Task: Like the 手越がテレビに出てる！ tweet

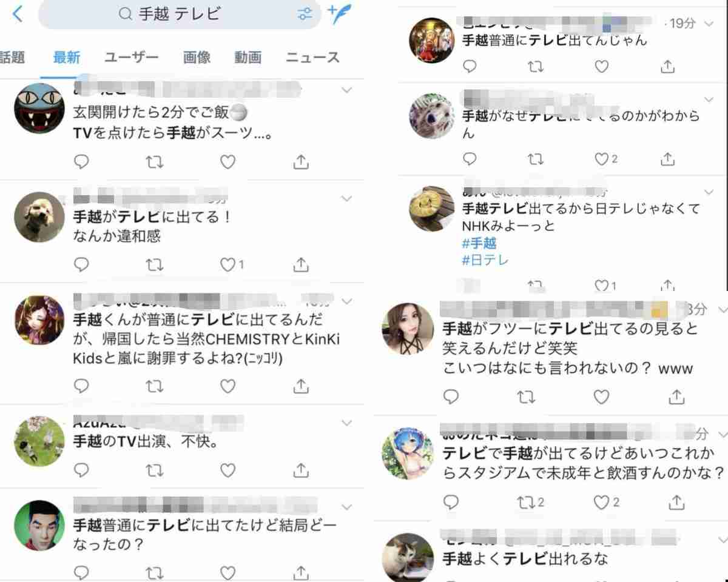Action: (x=232, y=265)
